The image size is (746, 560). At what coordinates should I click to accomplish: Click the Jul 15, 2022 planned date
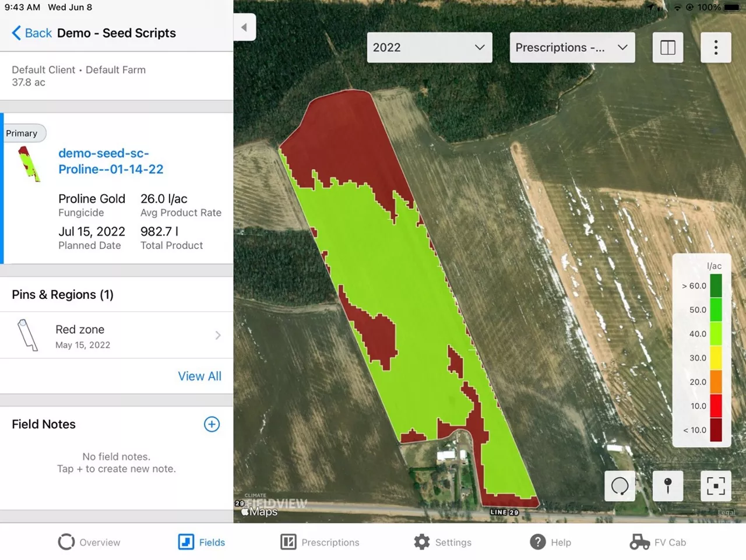tap(92, 231)
